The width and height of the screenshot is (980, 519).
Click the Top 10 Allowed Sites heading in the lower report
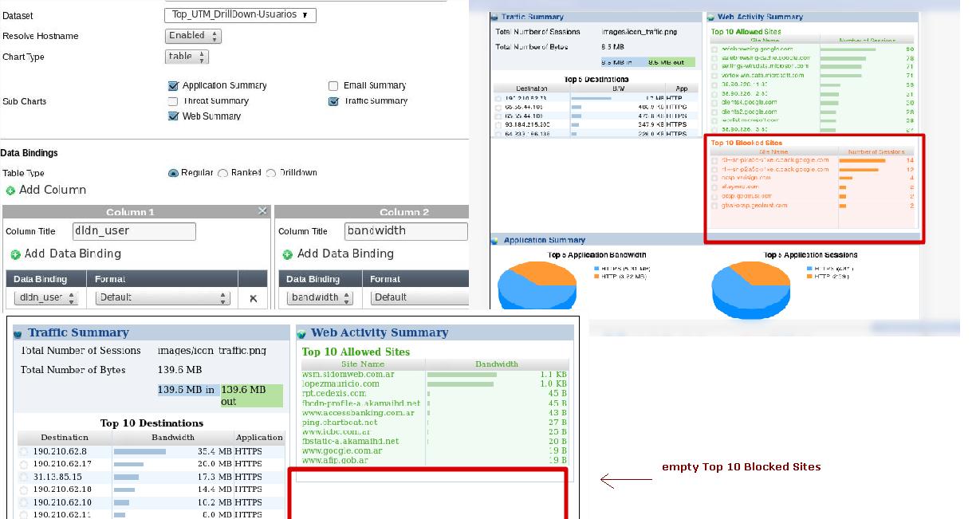click(x=356, y=352)
